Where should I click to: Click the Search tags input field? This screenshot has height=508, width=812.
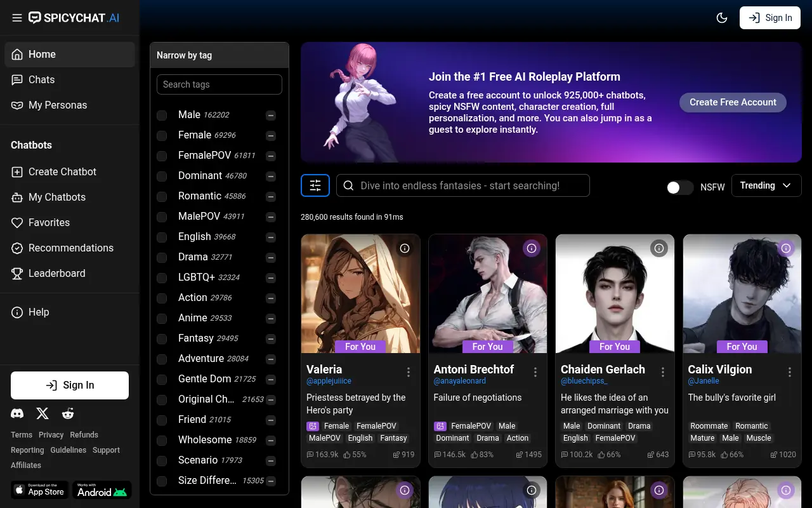click(x=219, y=84)
